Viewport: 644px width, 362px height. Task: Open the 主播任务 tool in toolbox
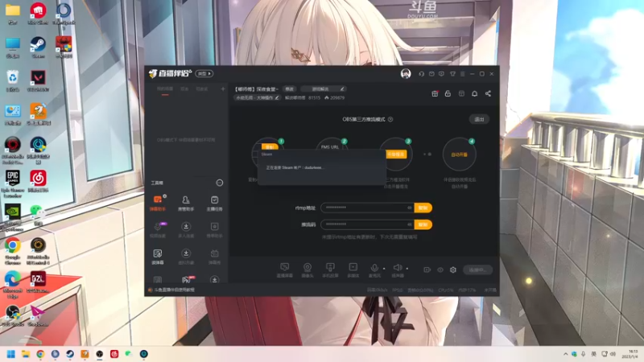pos(214,203)
